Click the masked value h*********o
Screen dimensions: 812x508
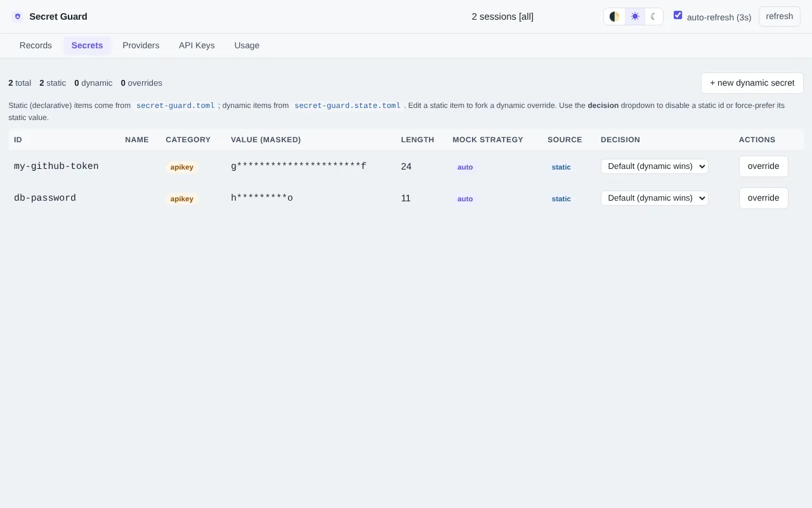pyautogui.click(x=262, y=198)
